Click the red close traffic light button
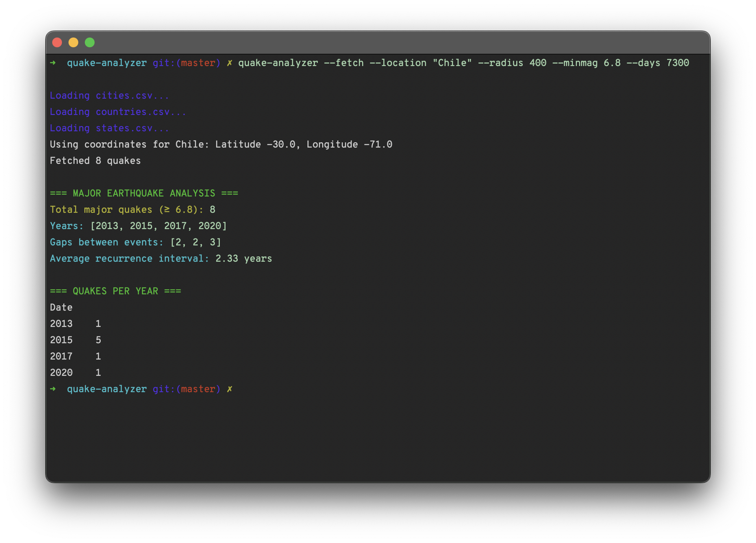Screen dimensions: 756x543 pyautogui.click(x=57, y=42)
